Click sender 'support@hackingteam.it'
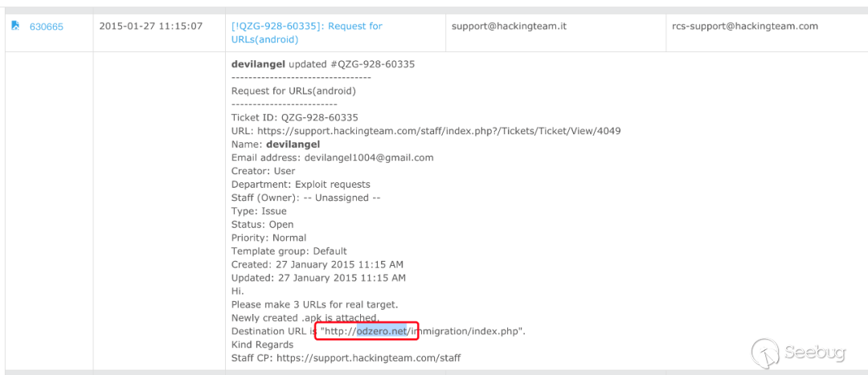868x375 pixels. pos(509,26)
